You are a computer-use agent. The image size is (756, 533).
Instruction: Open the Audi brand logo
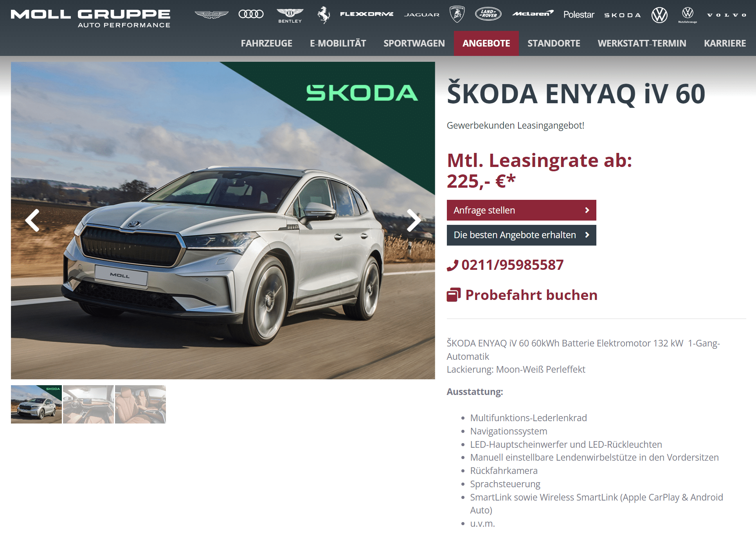pos(251,14)
